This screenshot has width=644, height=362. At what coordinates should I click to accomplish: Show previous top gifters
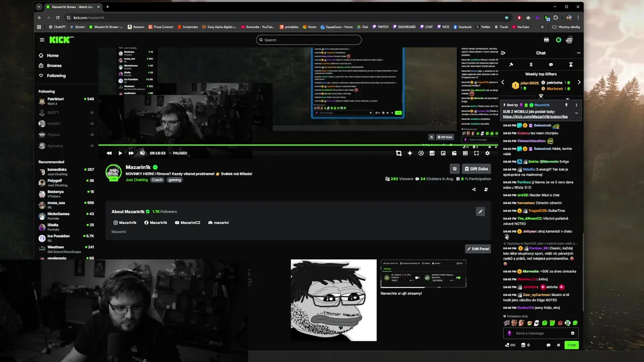(502, 82)
